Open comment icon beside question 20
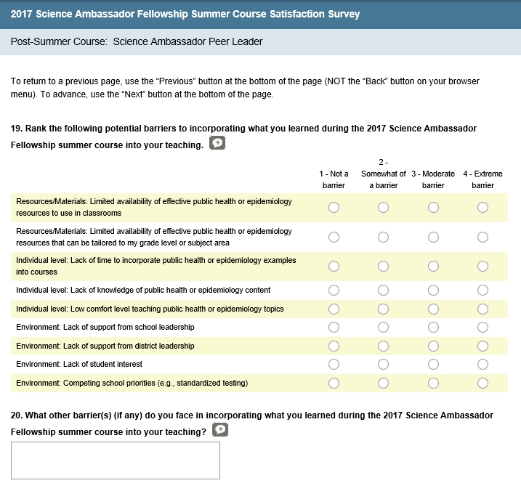Viewport: 521px width, 491px height. coord(220,430)
